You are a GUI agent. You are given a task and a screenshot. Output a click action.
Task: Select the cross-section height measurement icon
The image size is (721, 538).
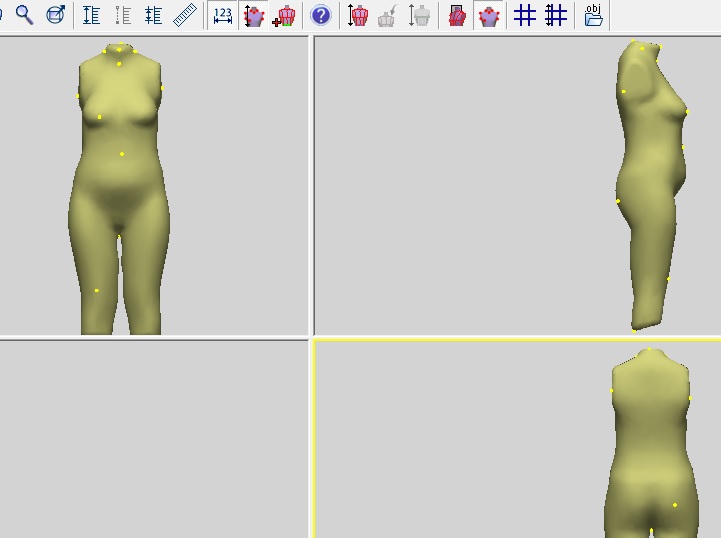point(153,15)
